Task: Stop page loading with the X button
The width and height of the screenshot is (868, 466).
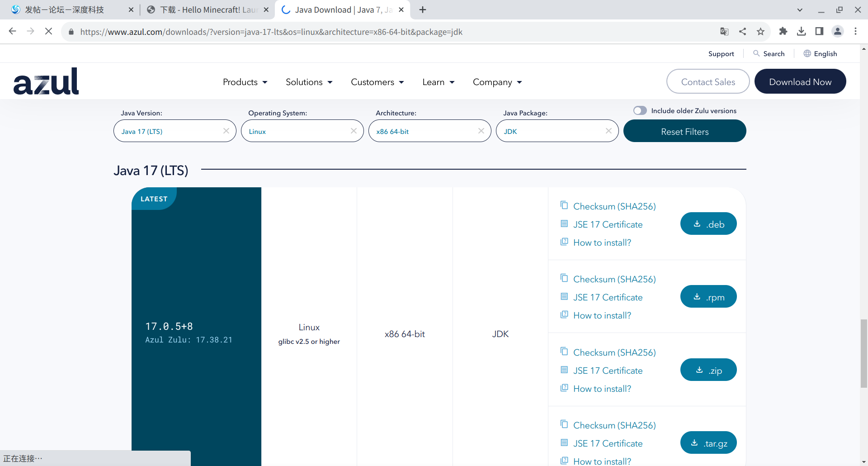Action: [x=48, y=32]
